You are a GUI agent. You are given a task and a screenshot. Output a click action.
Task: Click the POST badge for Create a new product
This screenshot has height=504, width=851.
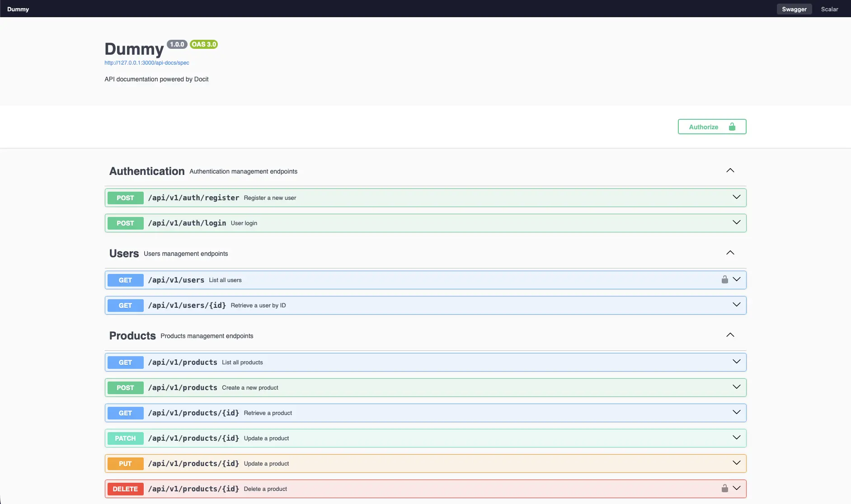point(125,388)
